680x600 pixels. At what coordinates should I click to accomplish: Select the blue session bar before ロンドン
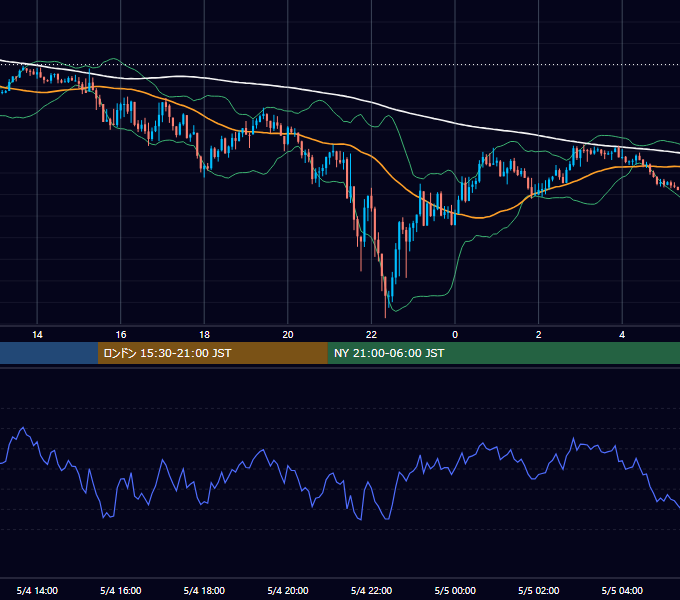(49, 353)
